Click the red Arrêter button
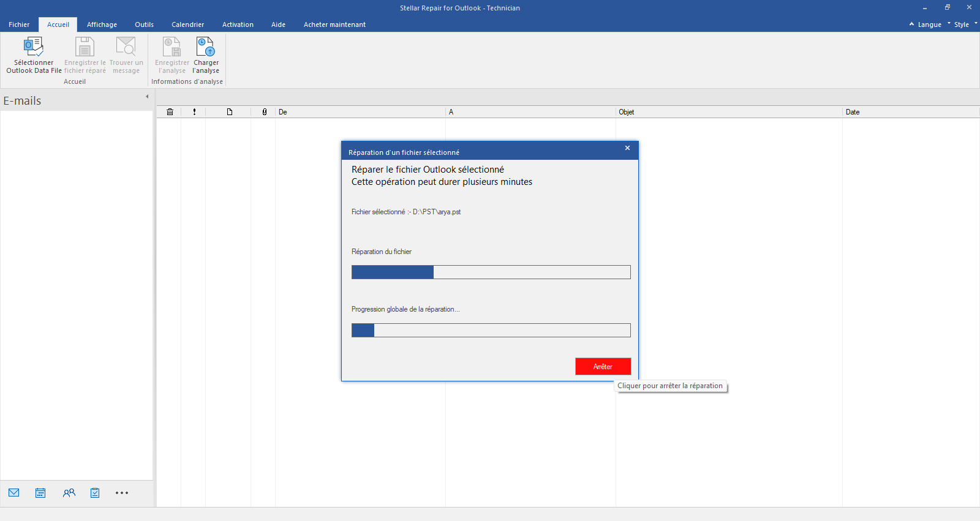Viewport: 980px width, 521px height. coord(603,366)
